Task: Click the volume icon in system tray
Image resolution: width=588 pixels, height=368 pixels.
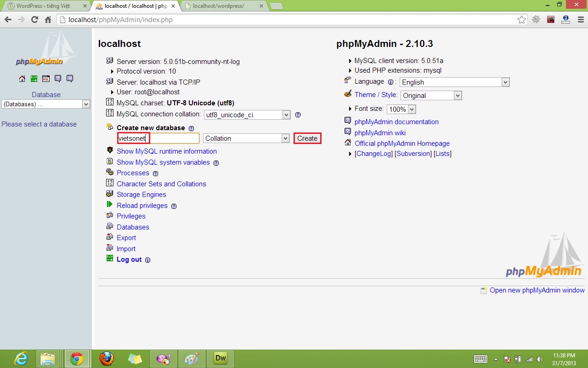Action: coord(540,359)
